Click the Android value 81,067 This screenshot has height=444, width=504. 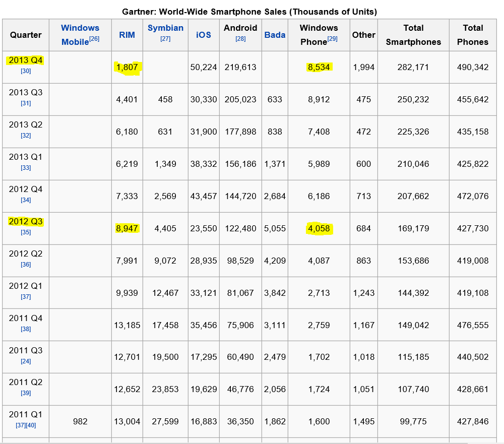pyautogui.click(x=240, y=293)
